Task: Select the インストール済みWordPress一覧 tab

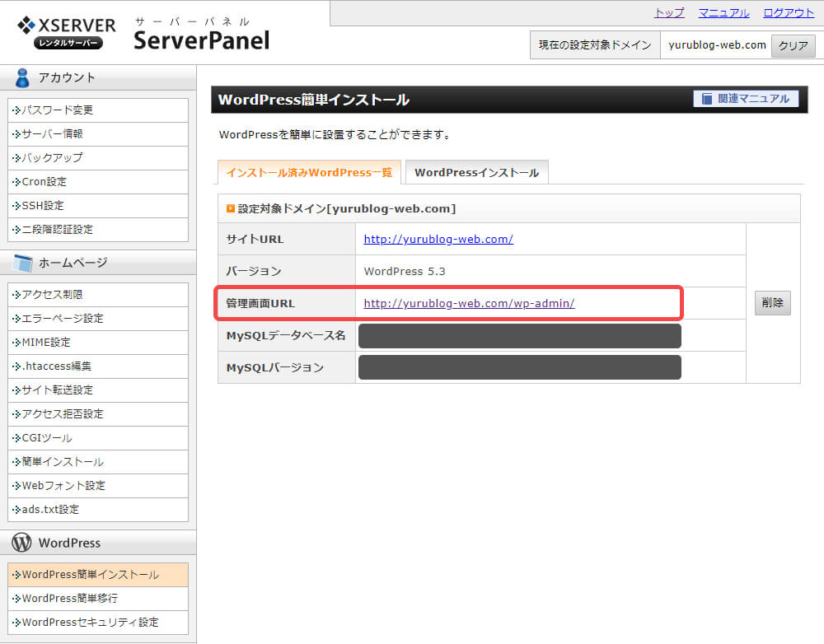Action: 309,173
